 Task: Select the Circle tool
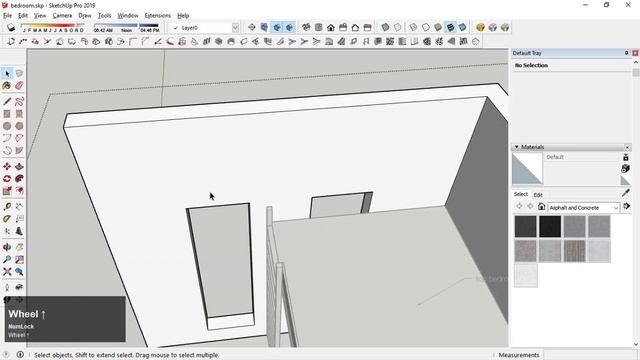(7, 126)
